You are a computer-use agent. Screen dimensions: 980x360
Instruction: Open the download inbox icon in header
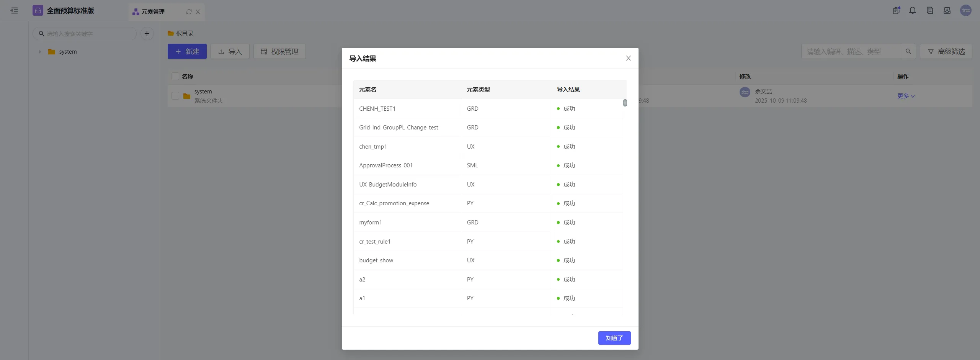pyautogui.click(x=947, y=11)
